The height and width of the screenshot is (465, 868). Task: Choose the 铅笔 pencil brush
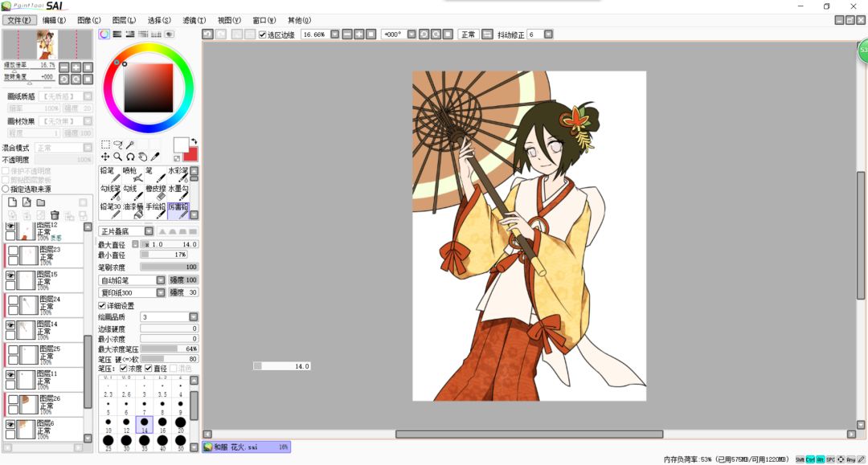point(110,174)
